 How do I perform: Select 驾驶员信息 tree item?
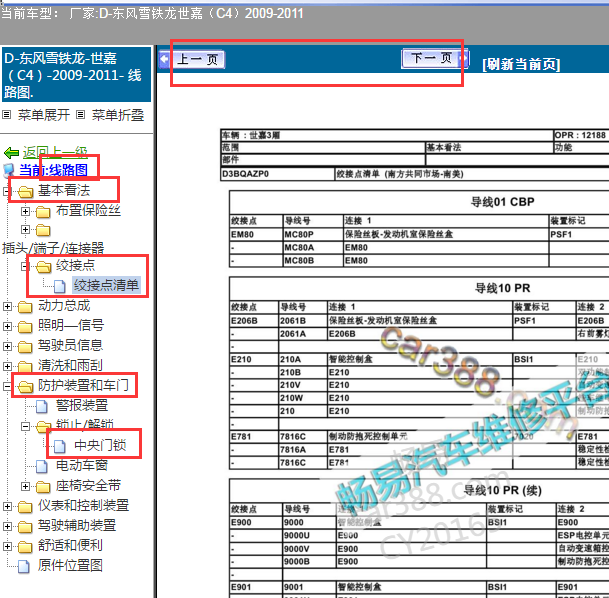[70, 345]
